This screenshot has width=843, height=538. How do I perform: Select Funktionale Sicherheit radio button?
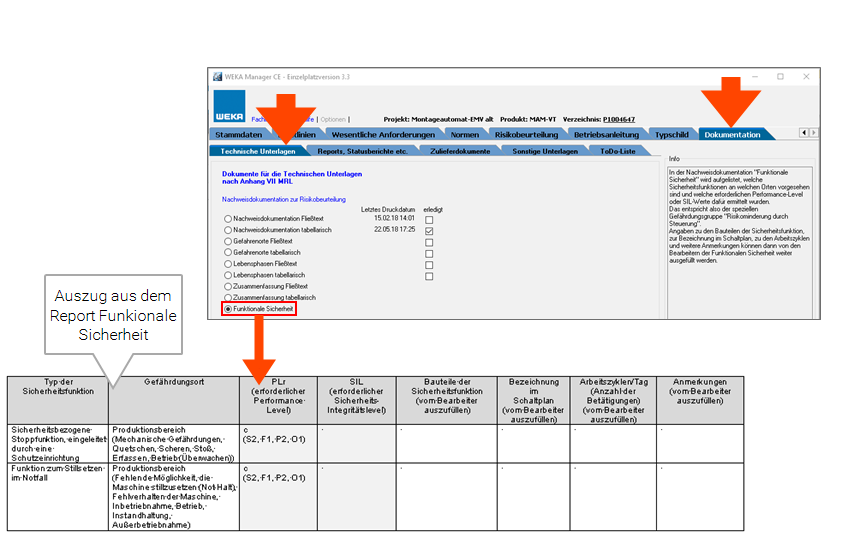229,310
